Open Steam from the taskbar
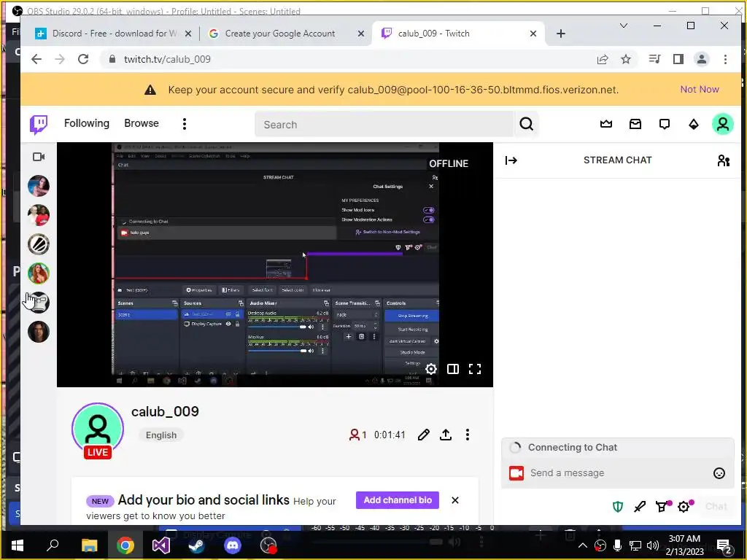 coord(197,545)
